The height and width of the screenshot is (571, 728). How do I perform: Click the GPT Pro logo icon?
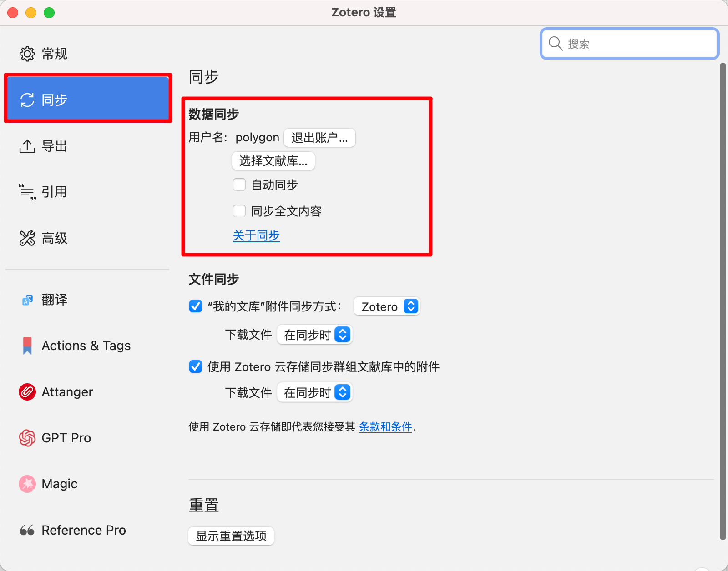point(27,438)
